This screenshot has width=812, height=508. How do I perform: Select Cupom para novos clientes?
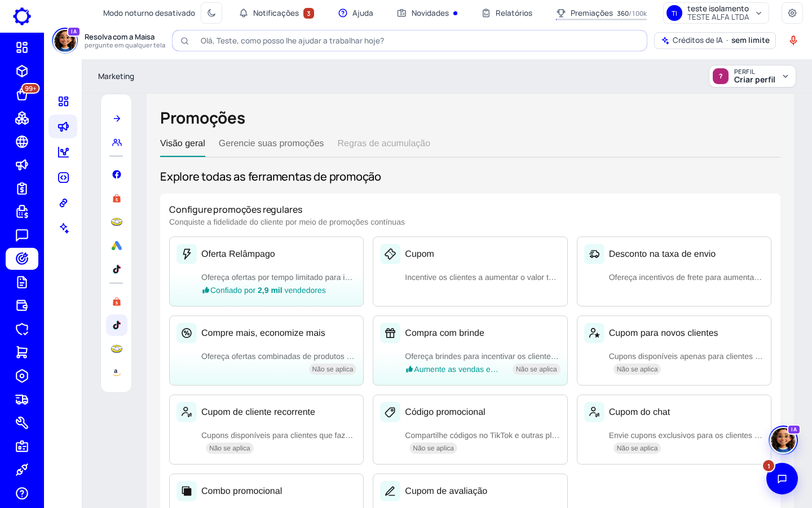674,351
